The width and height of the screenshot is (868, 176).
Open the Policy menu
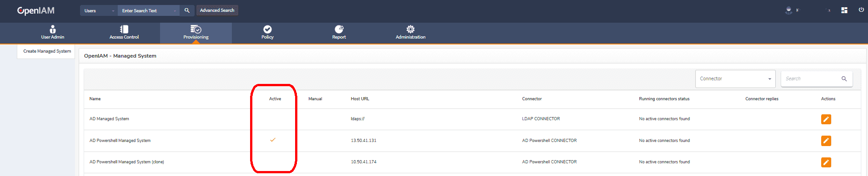click(x=267, y=32)
